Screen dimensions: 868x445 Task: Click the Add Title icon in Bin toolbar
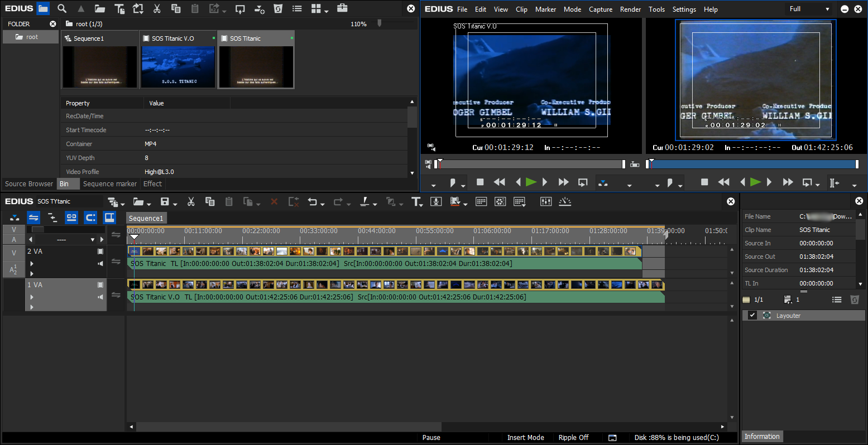pos(119,8)
